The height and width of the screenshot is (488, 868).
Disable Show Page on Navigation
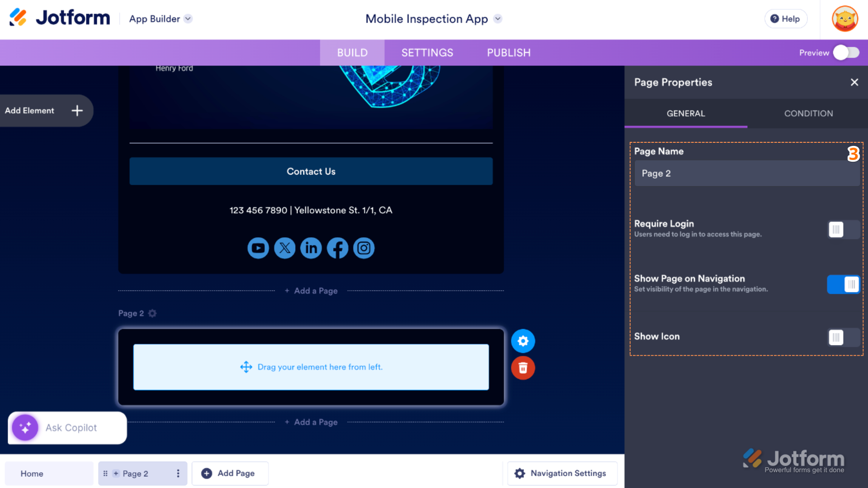843,284
